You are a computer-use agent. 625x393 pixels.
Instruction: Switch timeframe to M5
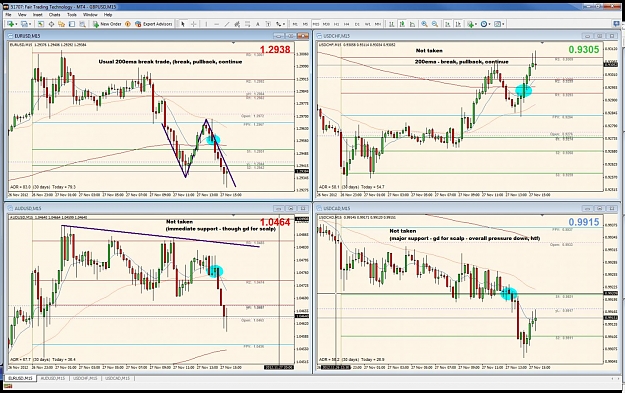(305, 24)
